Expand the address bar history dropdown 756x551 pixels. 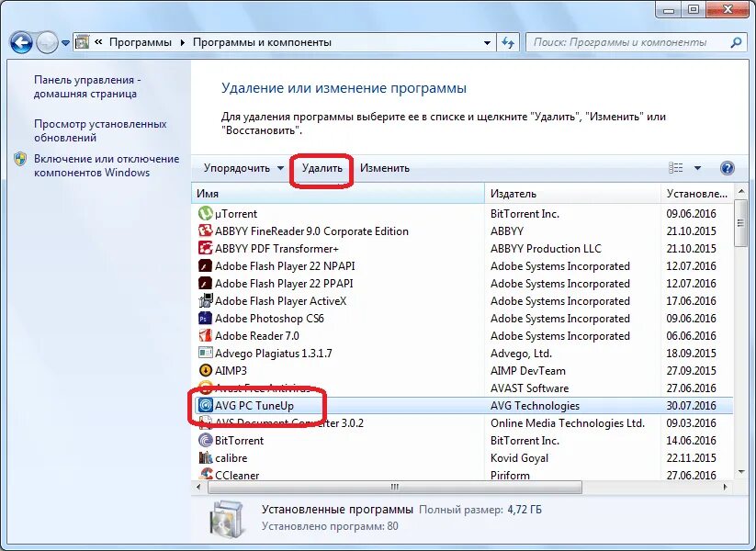[x=488, y=42]
